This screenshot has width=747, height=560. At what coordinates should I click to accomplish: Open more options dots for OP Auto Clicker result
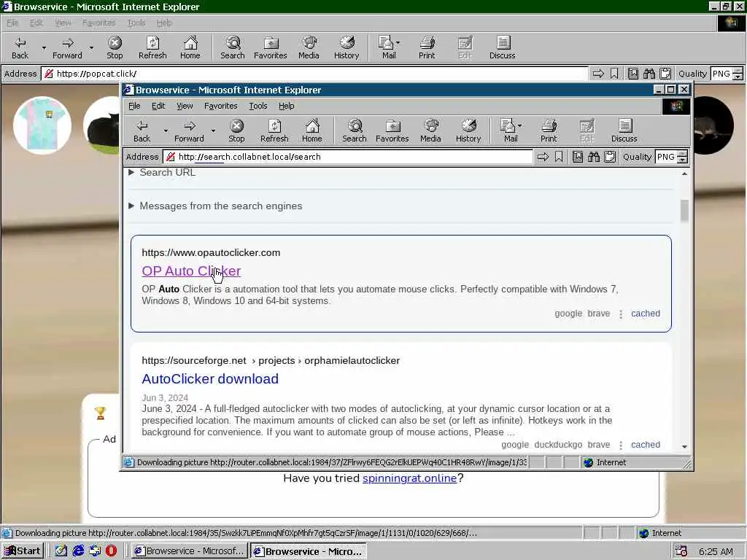pos(621,314)
